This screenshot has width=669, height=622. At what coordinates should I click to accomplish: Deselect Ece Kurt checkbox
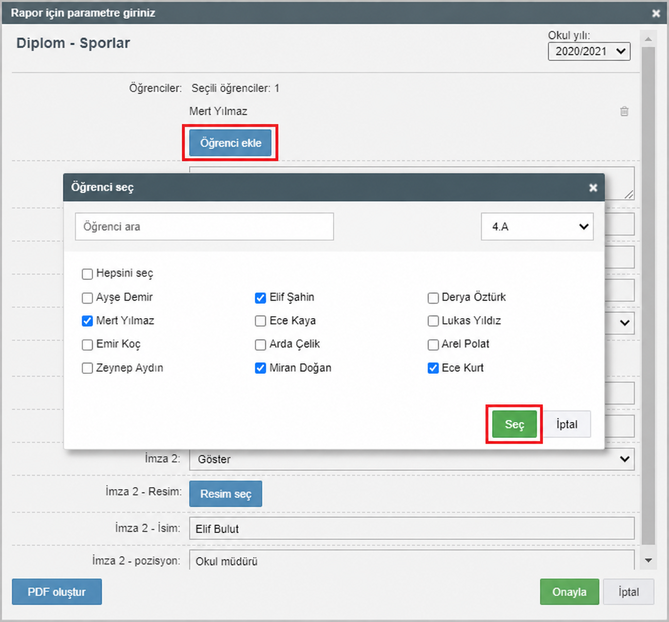[433, 368]
